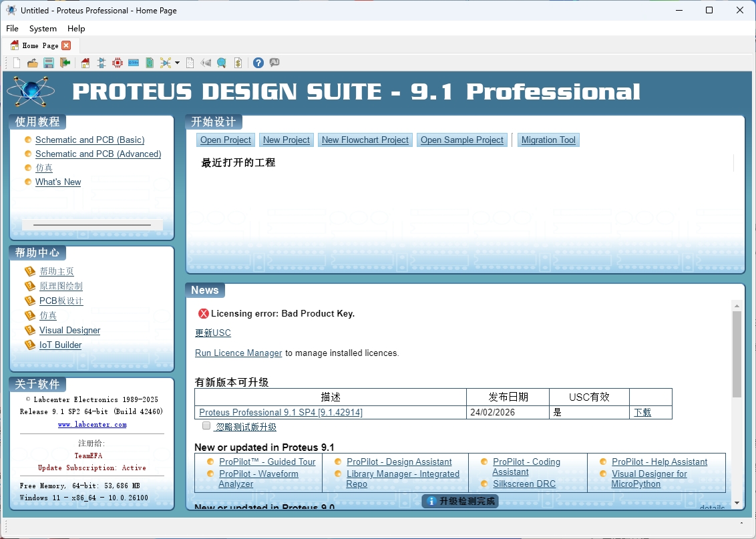
Task: Open the System menu
Action: coord(43,29)
